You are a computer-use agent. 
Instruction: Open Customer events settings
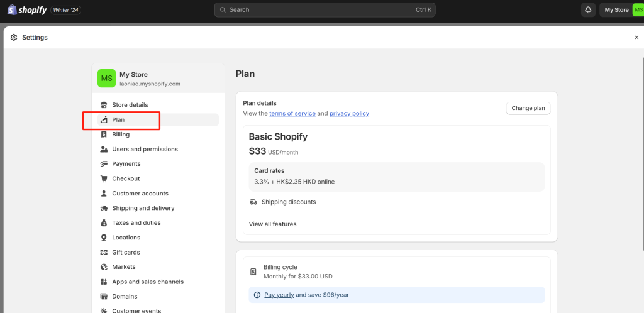click(158, 310)
